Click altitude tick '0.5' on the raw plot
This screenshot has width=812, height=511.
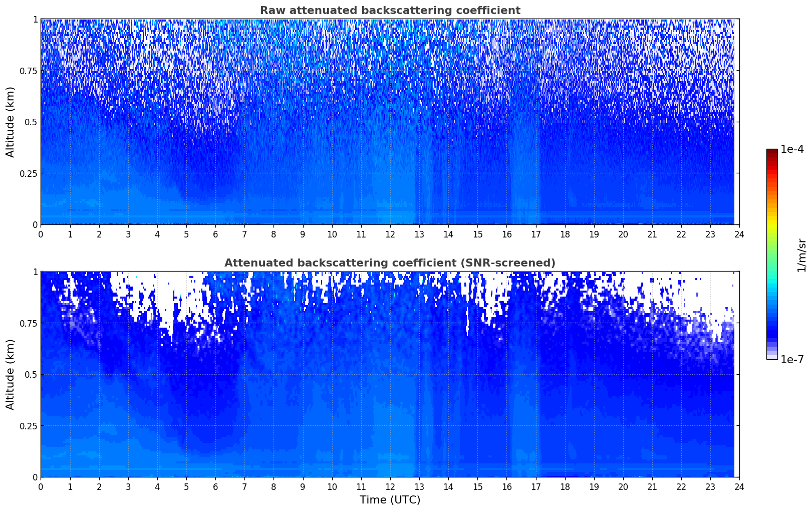click(31, 122)
